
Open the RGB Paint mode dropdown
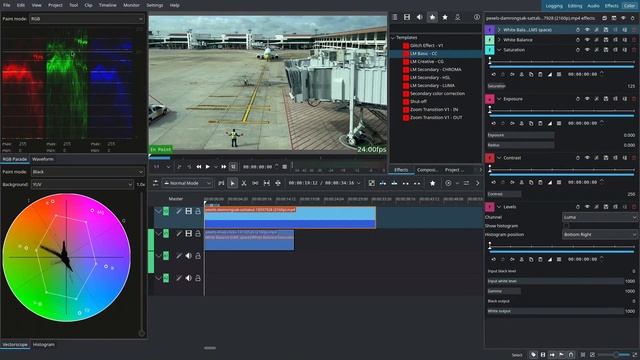point(87,19)
